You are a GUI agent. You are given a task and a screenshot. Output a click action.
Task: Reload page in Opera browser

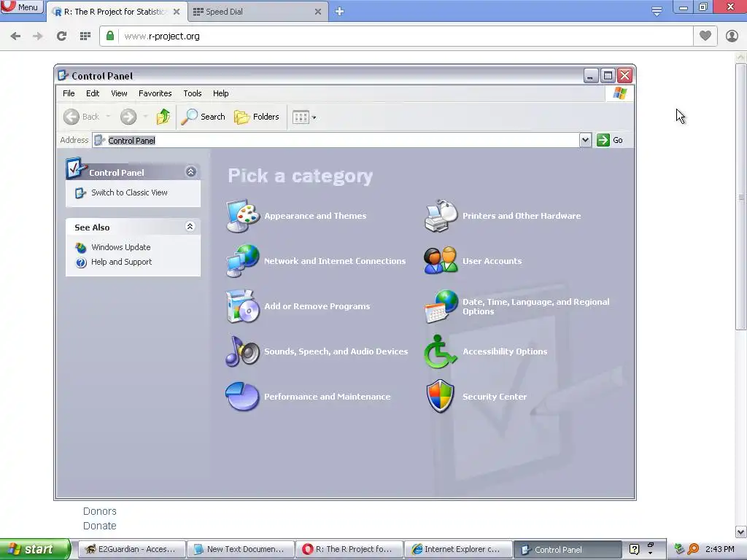[x=61, y=36]
